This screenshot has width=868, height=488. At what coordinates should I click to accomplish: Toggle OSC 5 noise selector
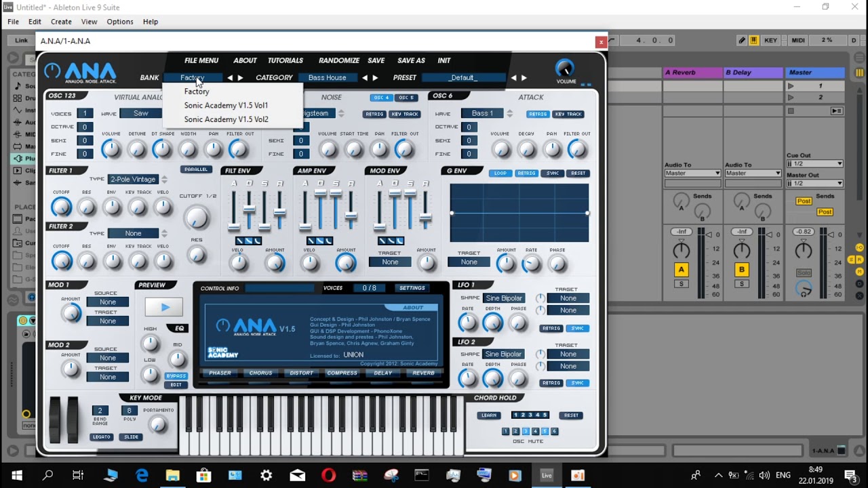406,98
